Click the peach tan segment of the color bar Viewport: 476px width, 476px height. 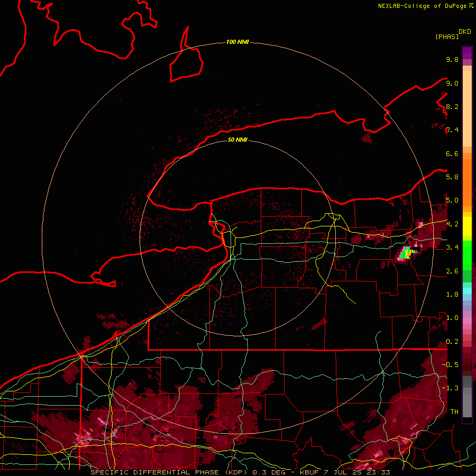pyautogui.click(x=467, y=108)
